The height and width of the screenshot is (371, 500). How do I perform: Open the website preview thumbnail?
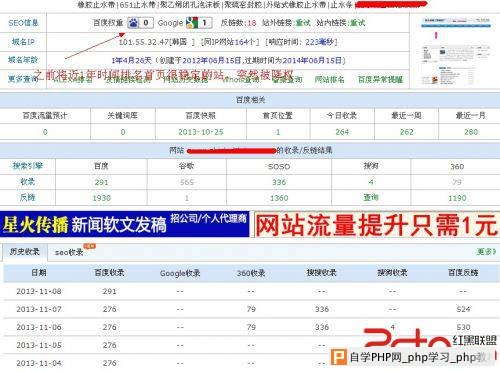455,50
